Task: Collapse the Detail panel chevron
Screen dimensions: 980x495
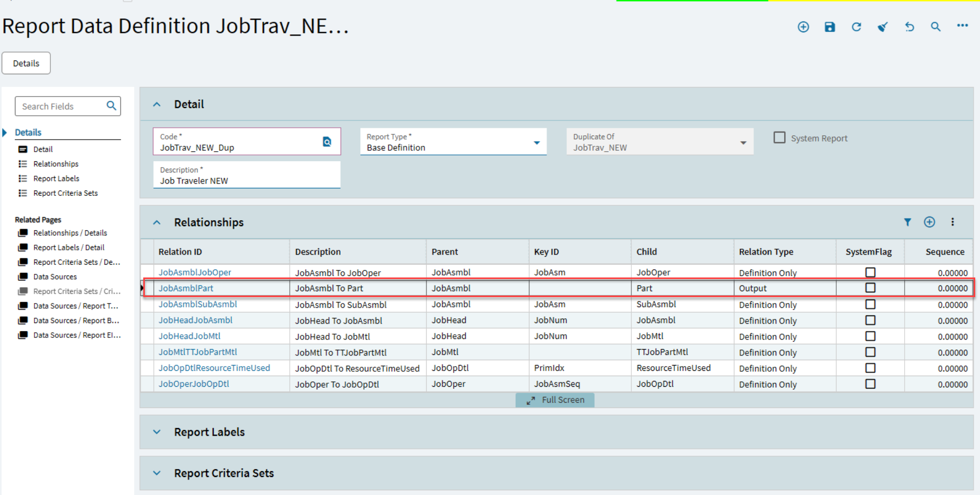Action: [x=157, y=105]
